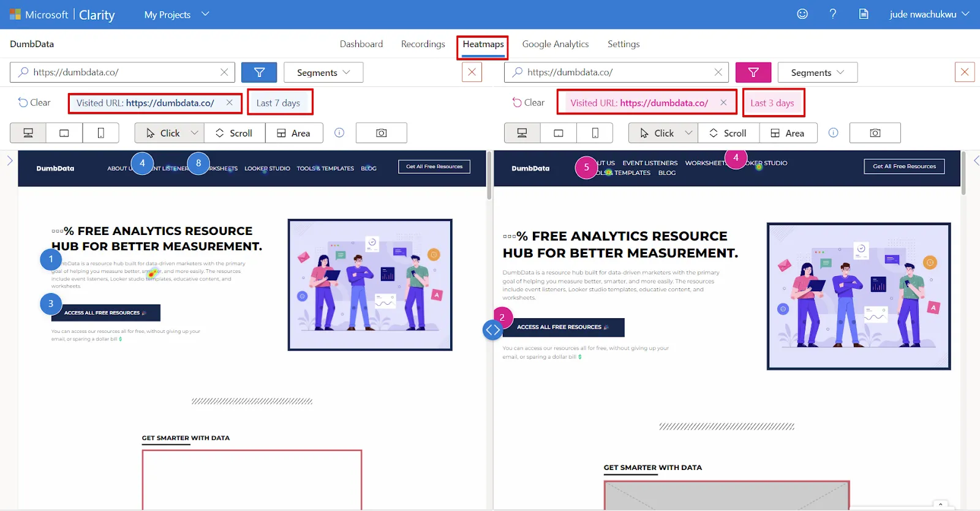
Task: Select desktop device view in left panel
Action: click(28, 133)
